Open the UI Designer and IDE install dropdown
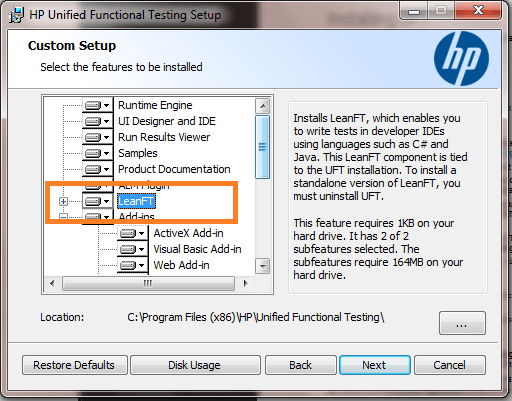This screenshot has width=512, height=401. (x=97, y=121)
